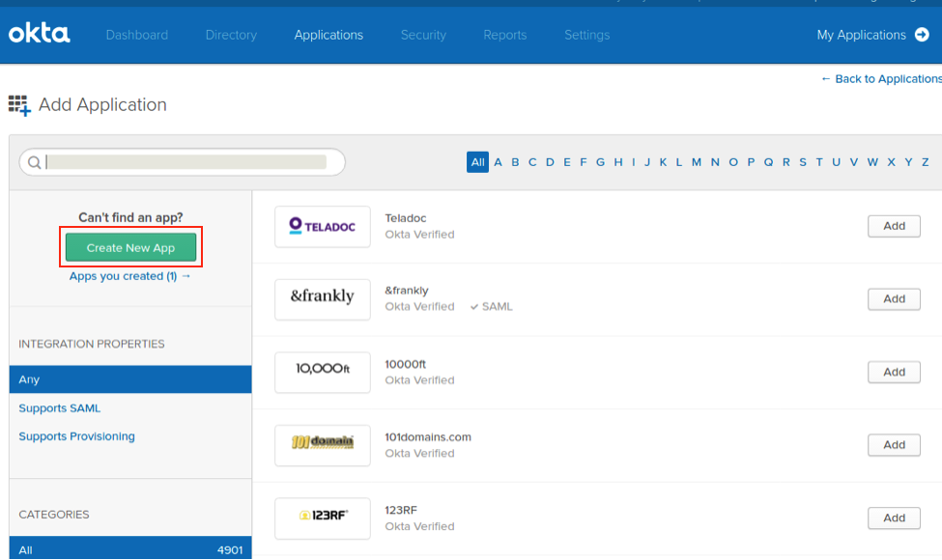Image resolution: width=942 pixels, height=560 pixels.
Task: Filter apps by letter S
Action: [803, 162]
